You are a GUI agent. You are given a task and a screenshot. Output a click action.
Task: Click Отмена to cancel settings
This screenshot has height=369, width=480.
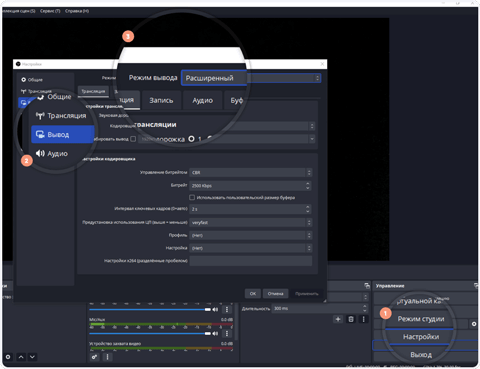pyautogui.click(x=275, y=294)
